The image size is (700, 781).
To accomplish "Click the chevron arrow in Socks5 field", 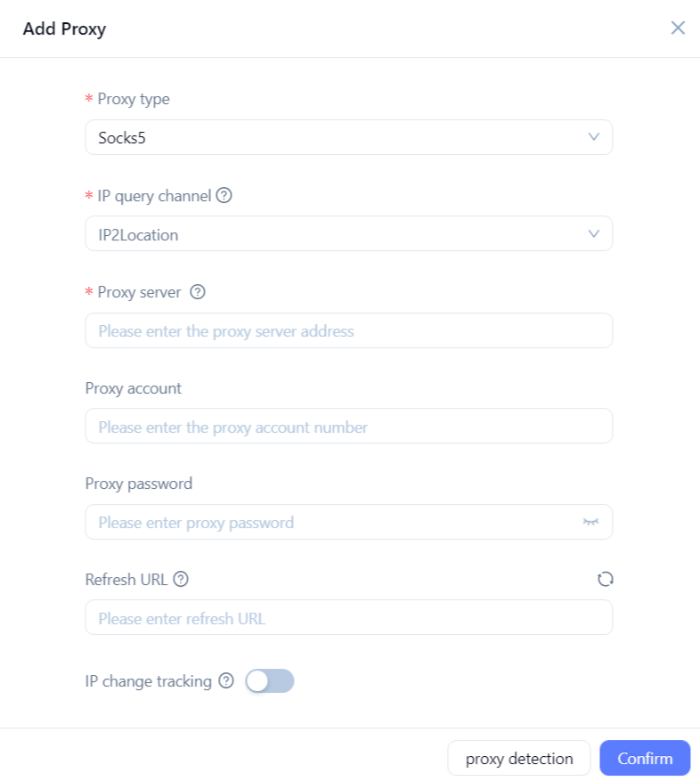I will [x=594, y=138].
